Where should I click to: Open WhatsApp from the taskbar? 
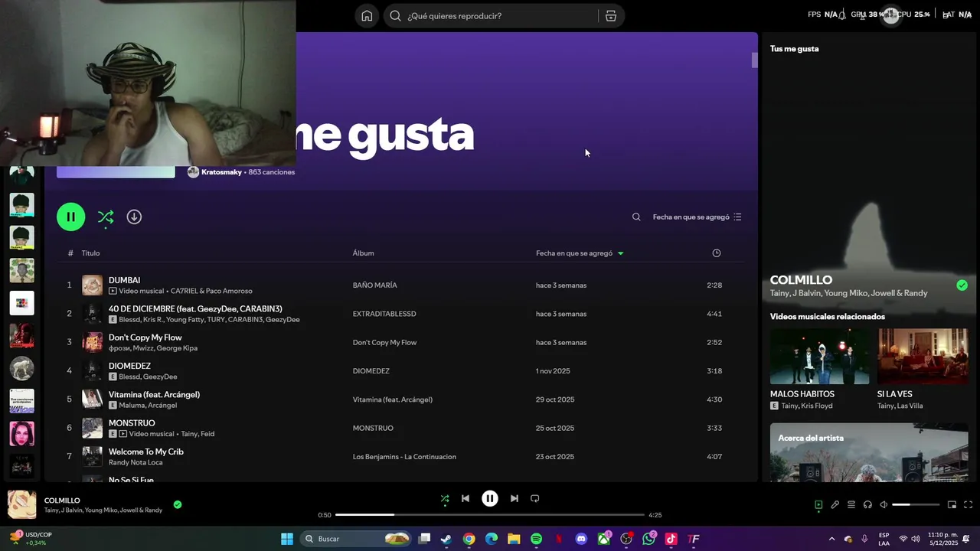649,539
